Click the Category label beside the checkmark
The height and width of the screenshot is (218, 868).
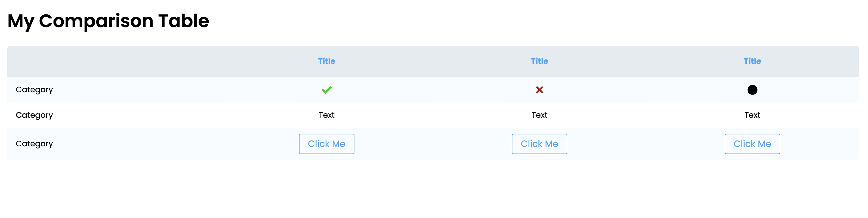[x=34, y=90]
